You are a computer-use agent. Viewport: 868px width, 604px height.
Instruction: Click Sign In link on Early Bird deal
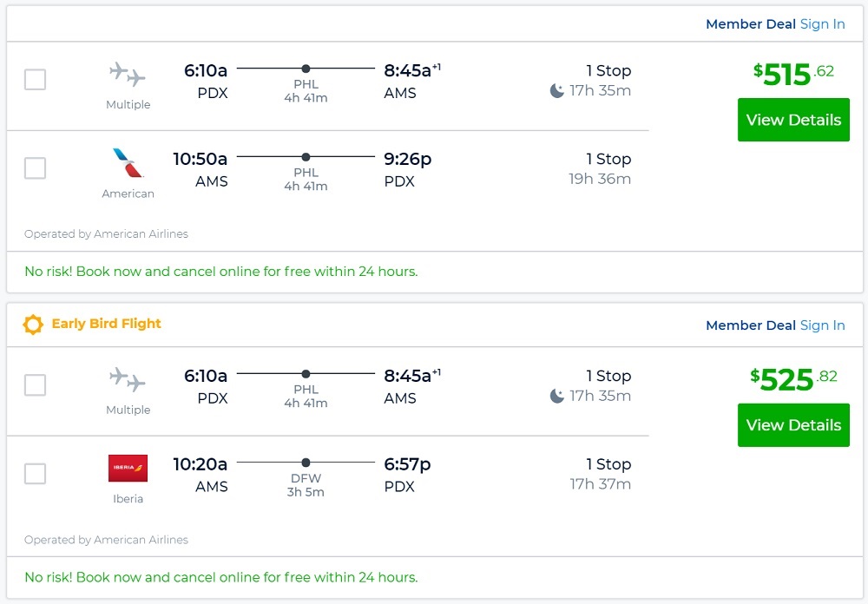822,325
